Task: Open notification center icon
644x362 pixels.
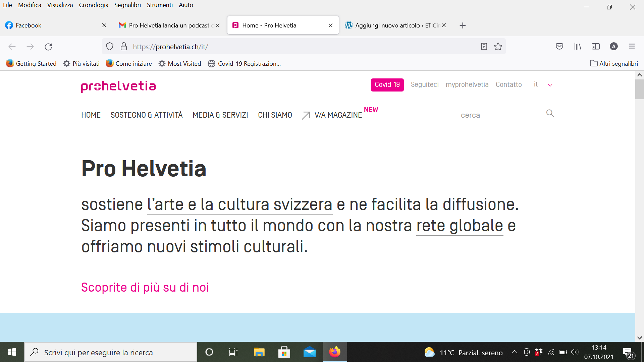Action: (x=629, y=353)
